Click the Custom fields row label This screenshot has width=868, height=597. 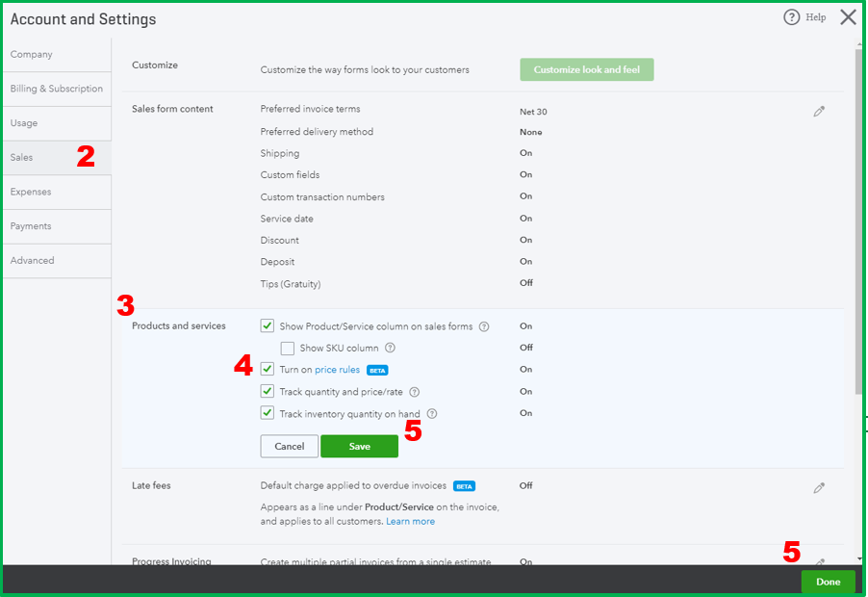point(290,175)
